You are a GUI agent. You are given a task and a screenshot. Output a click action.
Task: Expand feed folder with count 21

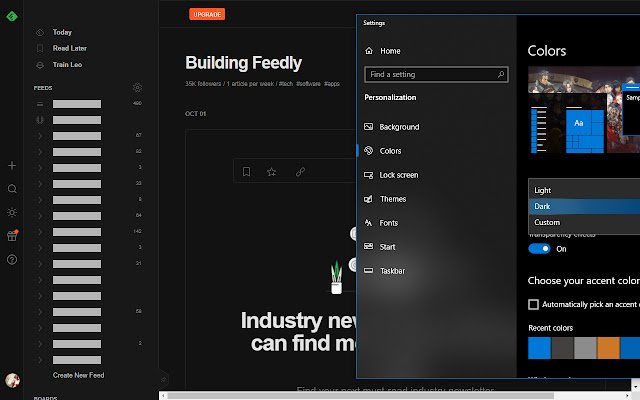click(x=40, y=264)
